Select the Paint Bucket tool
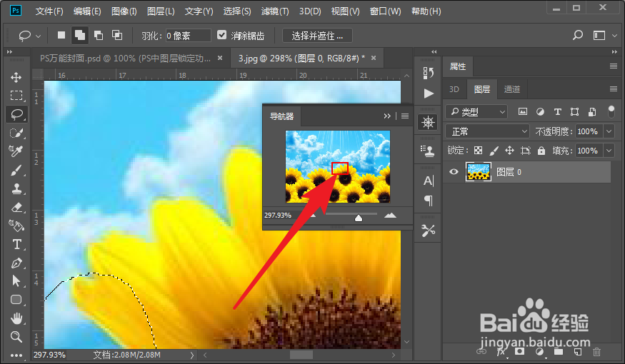 pos(16,226)
